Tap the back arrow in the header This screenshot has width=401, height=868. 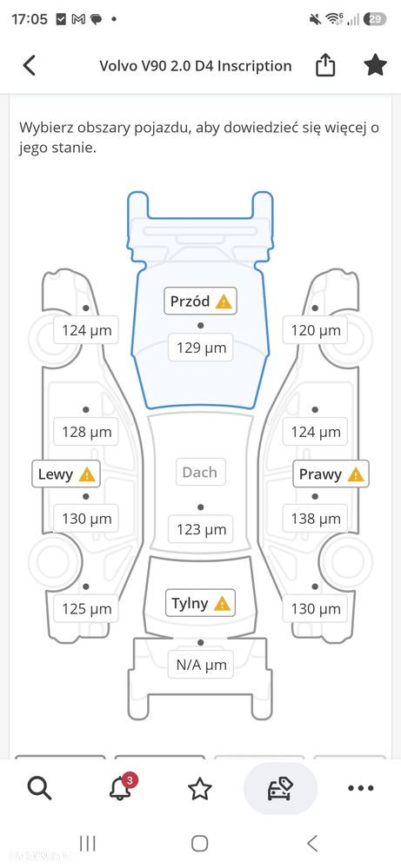pos(30,65)
